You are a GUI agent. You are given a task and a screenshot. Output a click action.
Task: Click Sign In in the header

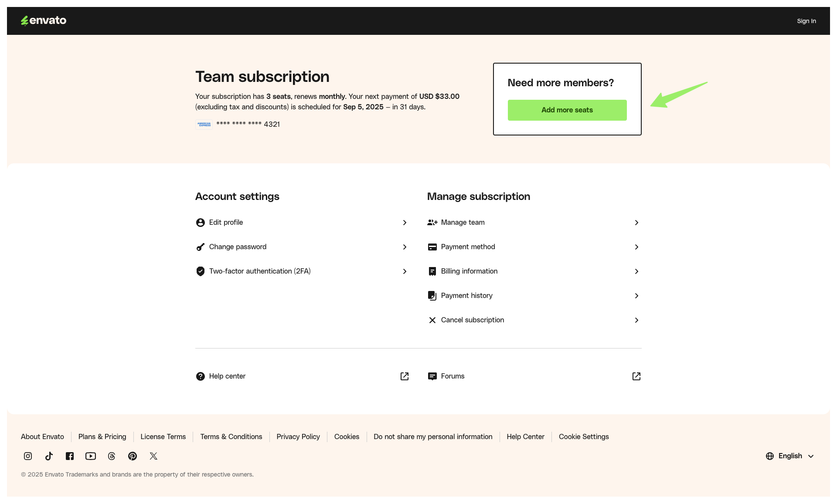click(x=806, y=21)
